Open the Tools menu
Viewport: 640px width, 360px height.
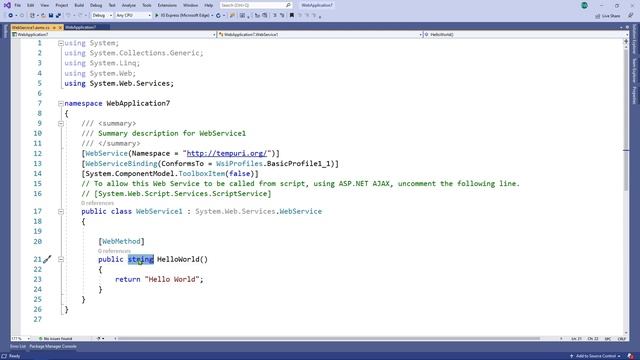147,5
